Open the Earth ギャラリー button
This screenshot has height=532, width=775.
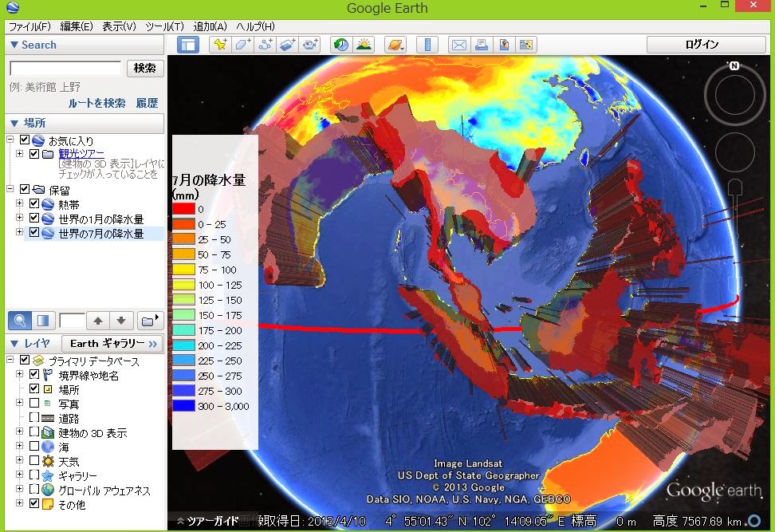click(112, 343)
